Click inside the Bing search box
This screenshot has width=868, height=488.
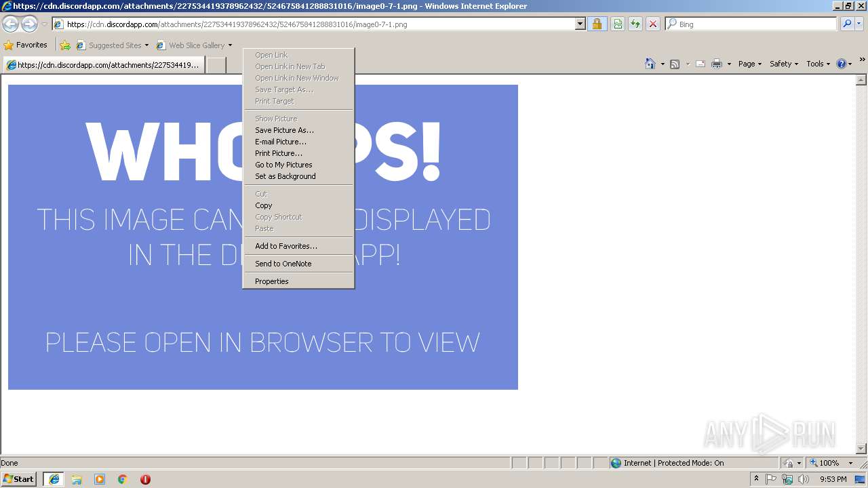coord(751,24)
